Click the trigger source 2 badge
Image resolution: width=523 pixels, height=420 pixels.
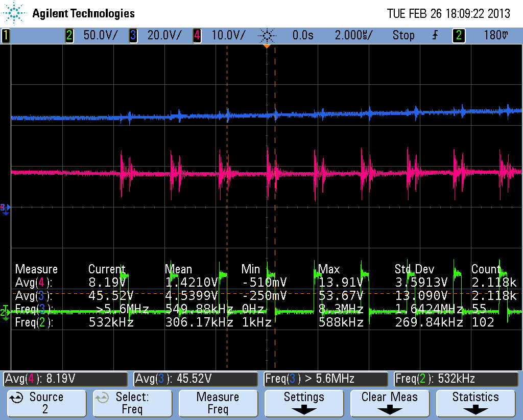[x=459, y=35]
